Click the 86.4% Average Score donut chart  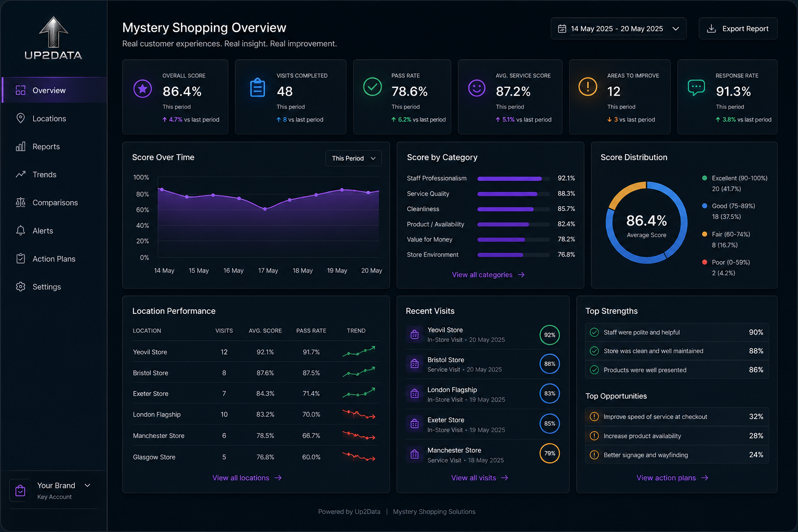(x=646, y=222)
